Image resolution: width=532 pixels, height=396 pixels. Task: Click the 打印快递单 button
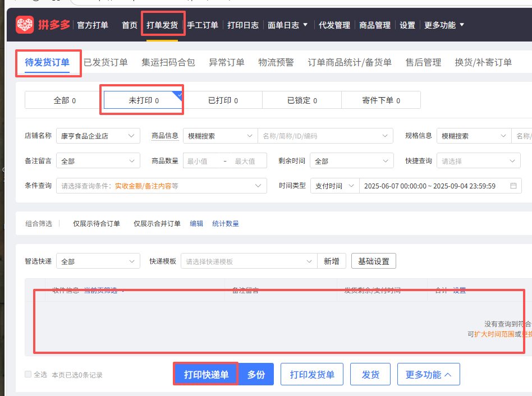pyautogui.click(x=206, y=374)
